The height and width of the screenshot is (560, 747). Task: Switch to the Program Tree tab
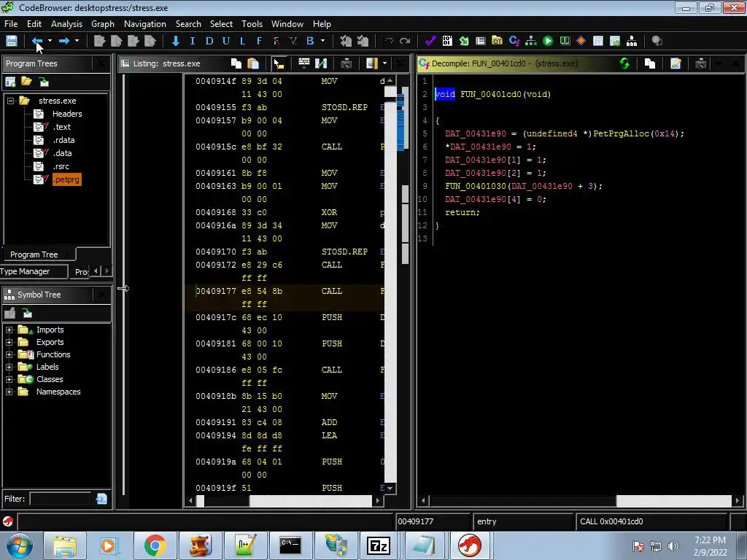coord(34,254)
